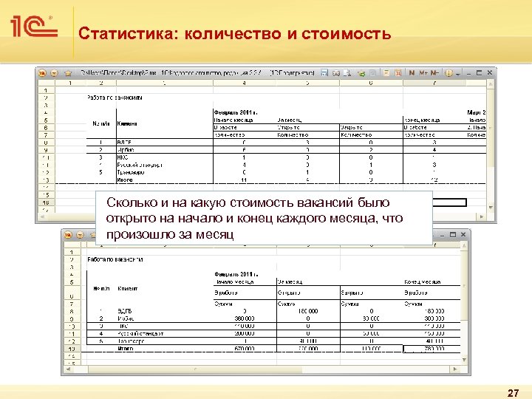532x399 pixels.
Task: Click the 'Клиент' column header in the top window
Action: coord(127,123)
